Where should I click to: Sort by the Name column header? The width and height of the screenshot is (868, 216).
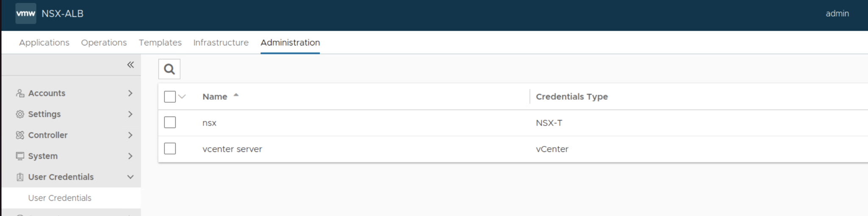click(215, 97)
